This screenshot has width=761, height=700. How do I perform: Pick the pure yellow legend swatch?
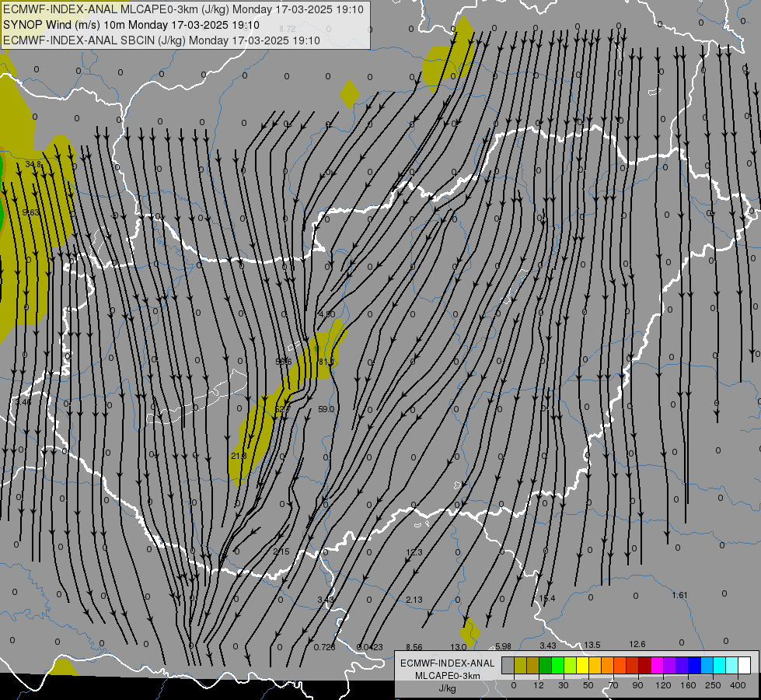click(583, 666)
